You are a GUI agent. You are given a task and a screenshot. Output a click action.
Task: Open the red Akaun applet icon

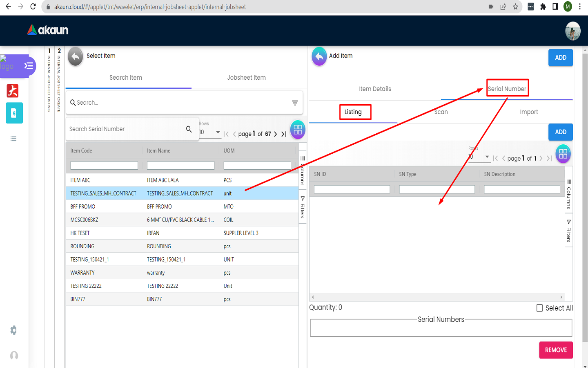tap(13, 91)
